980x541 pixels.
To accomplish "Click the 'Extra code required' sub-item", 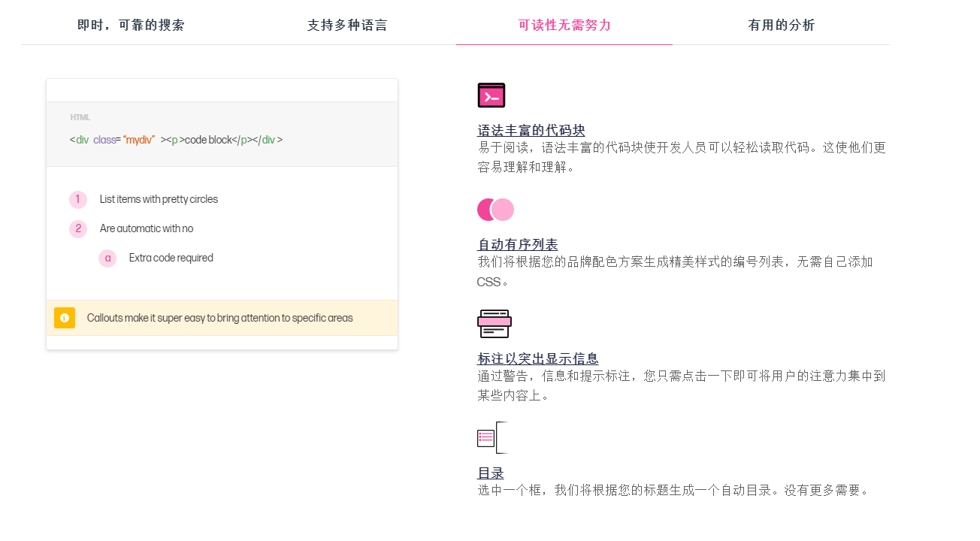I will [171, 258].
